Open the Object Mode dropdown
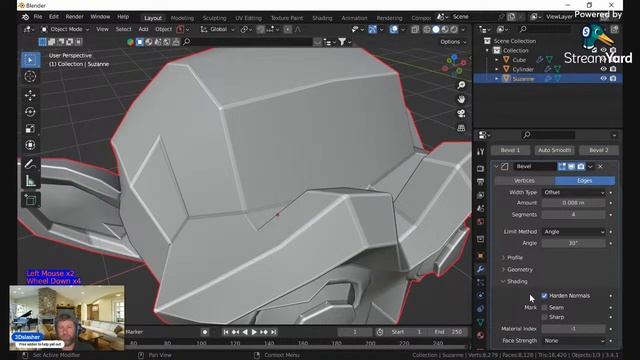This screenshot has width=640, height=360. [65, 29]
